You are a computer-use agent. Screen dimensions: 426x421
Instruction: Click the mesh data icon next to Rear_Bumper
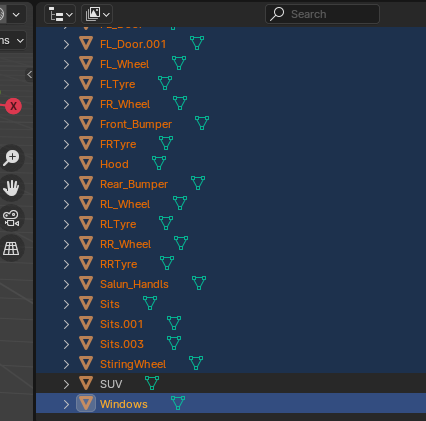198,183
